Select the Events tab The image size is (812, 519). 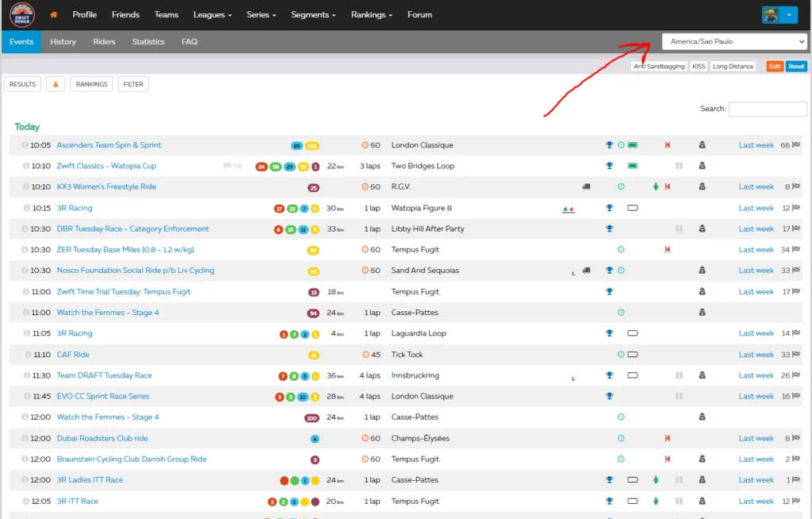click(x=21, y=41)
